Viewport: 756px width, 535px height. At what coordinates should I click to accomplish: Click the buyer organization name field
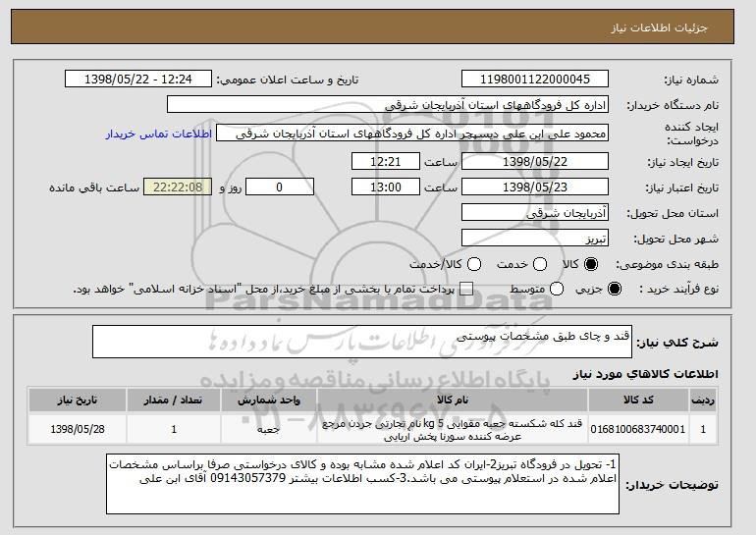388,105
